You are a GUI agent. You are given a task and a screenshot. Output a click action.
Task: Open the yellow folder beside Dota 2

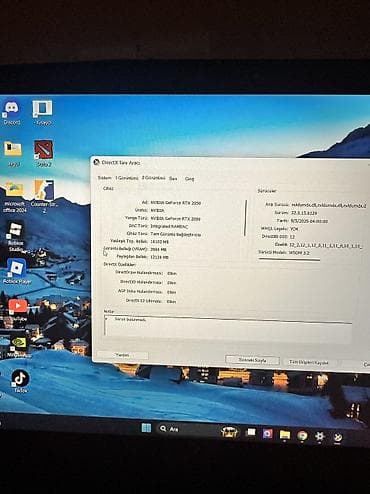coord(13,153)
